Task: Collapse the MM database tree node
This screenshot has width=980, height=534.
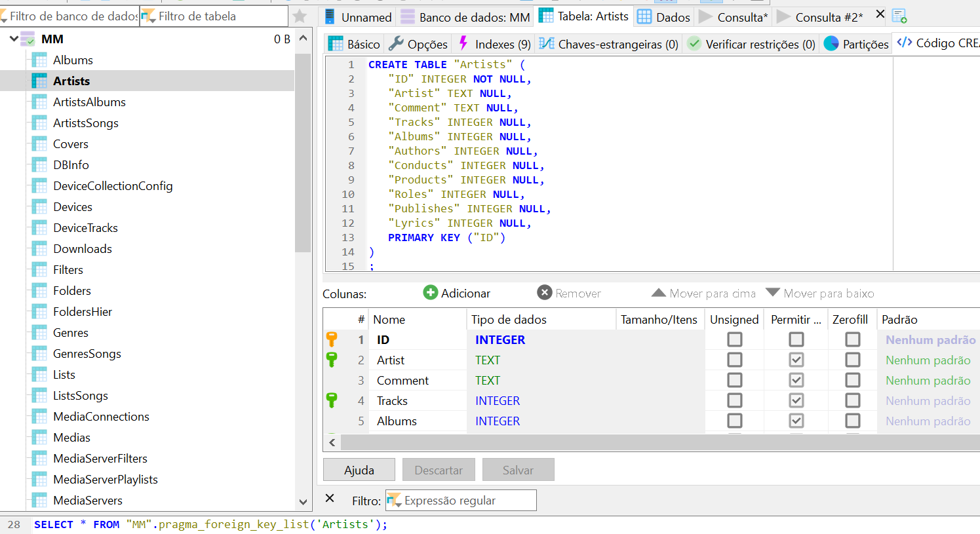Action: pos(14,39)
